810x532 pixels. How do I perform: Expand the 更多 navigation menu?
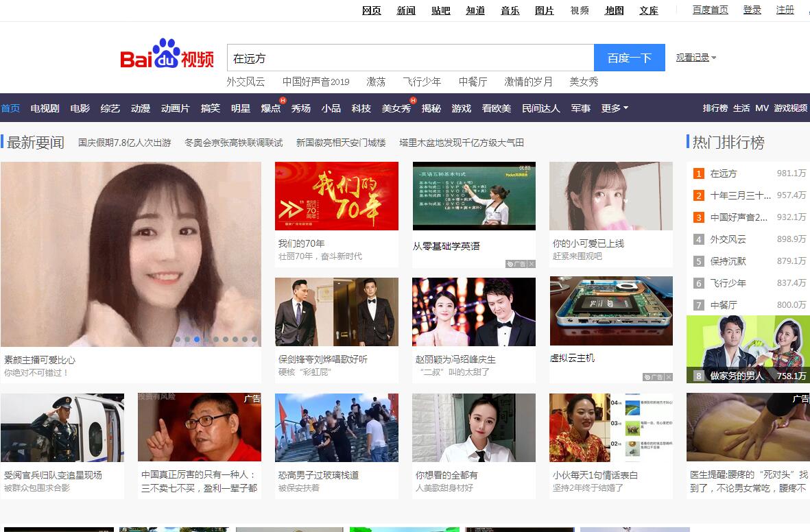pyautogui.click(x=615, y=108)
